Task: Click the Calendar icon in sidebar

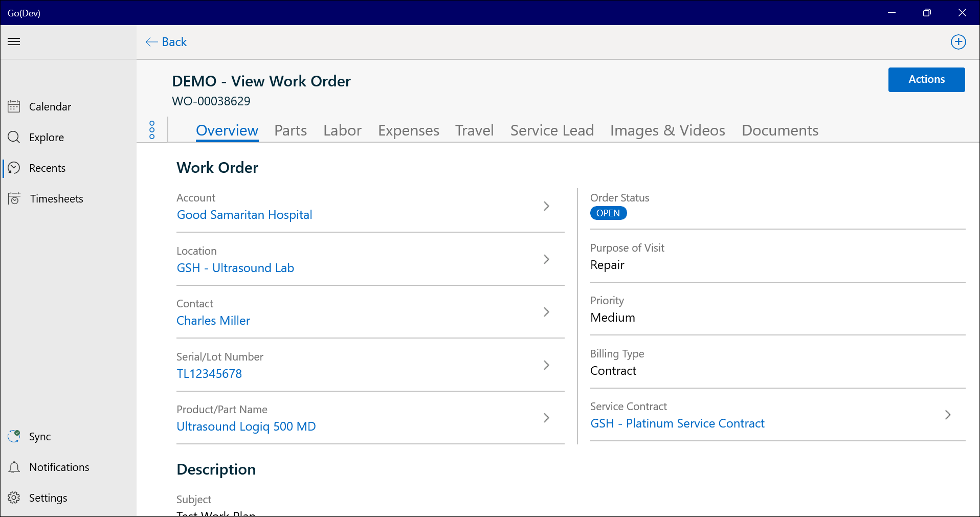Action: [14, 106]
